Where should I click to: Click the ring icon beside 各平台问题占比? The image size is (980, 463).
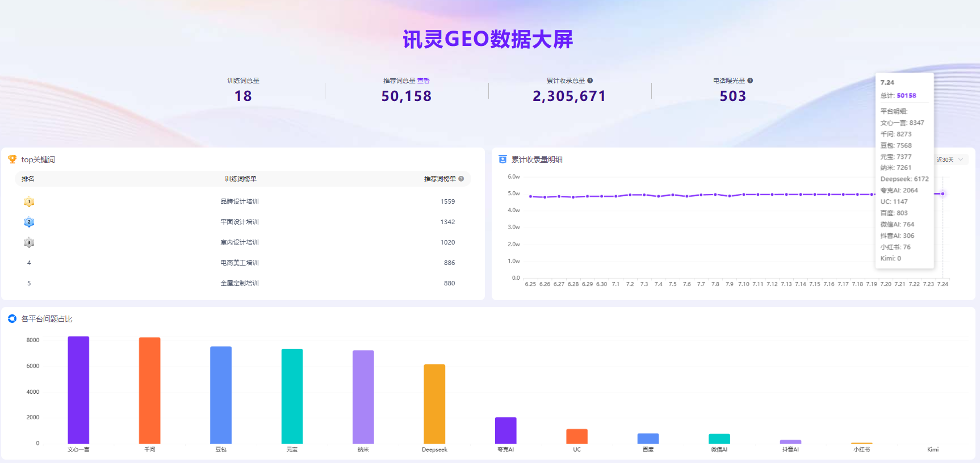(12, 319)
